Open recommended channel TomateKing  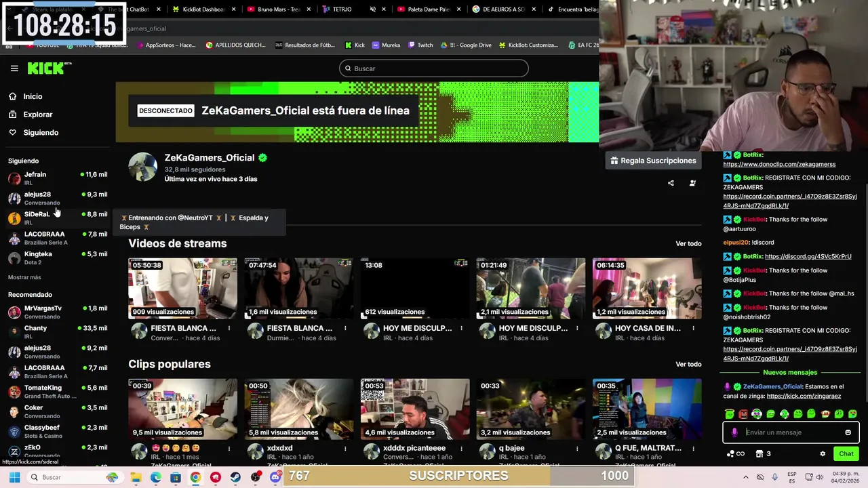(58, 391)
